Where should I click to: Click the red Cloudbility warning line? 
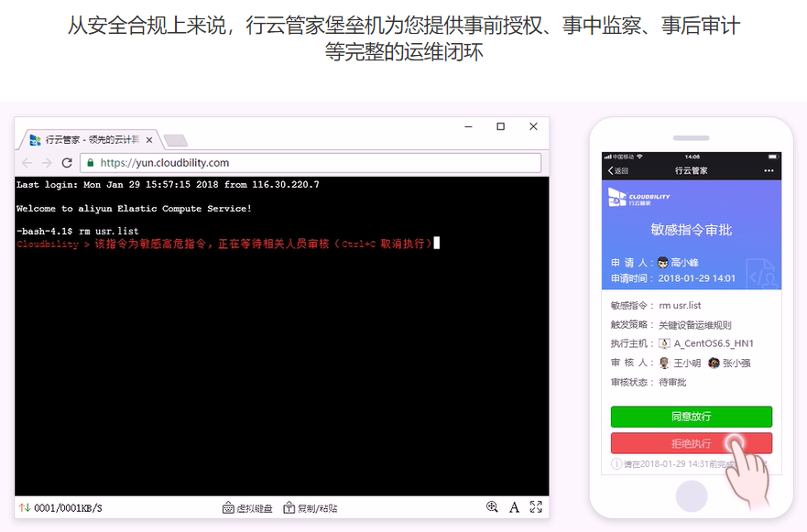click(x=224, y=244)
